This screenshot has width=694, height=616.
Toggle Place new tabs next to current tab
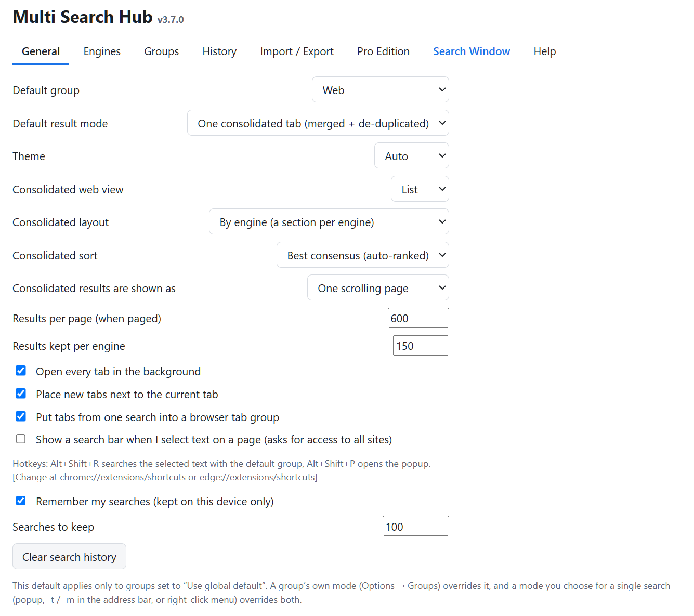[x=21, y=394]
